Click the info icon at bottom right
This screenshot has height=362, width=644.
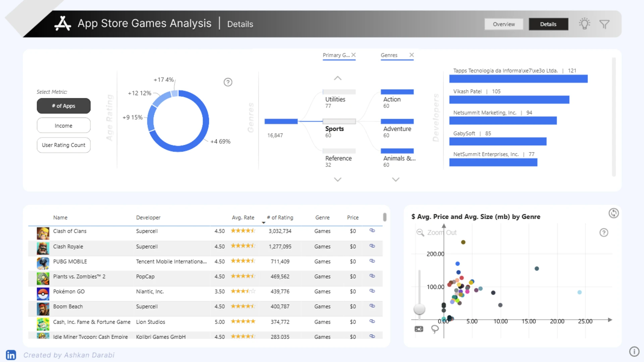pyautogui.click(x=634, y=351)
